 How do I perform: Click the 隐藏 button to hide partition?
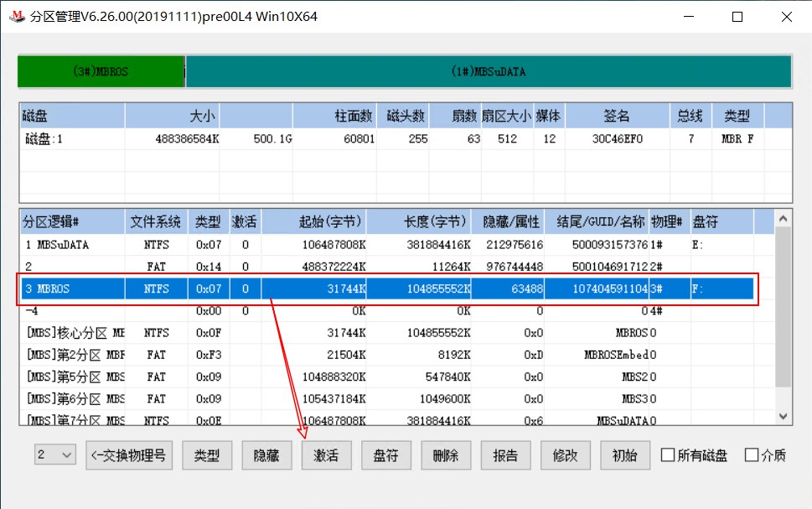coord(266,455)
